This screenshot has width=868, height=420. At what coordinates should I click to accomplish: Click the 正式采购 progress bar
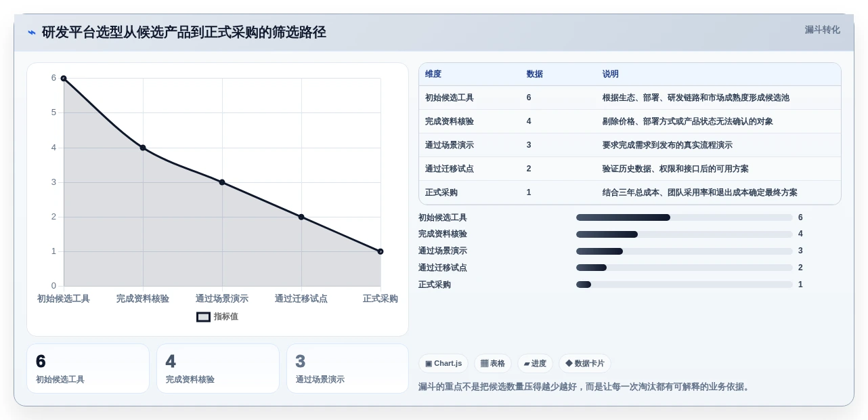[685, 285]
